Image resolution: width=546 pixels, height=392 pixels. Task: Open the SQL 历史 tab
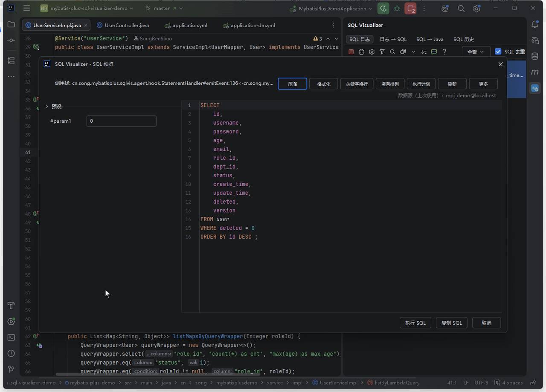[464, 39]
